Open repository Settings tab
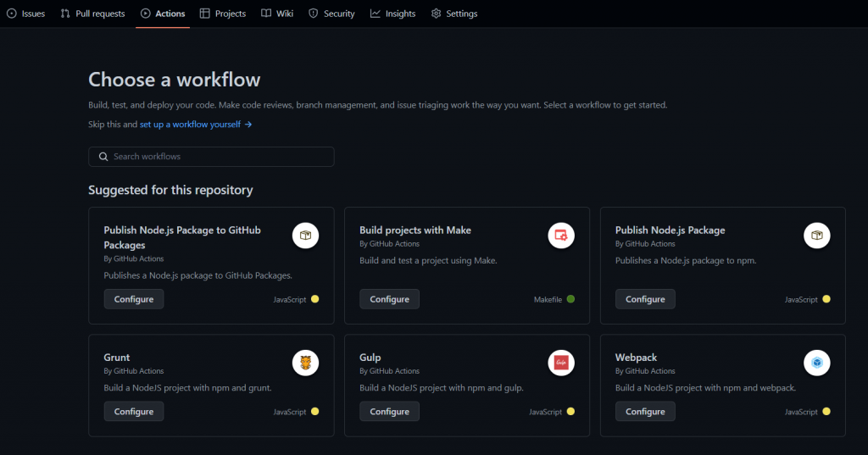 (454, 14)
